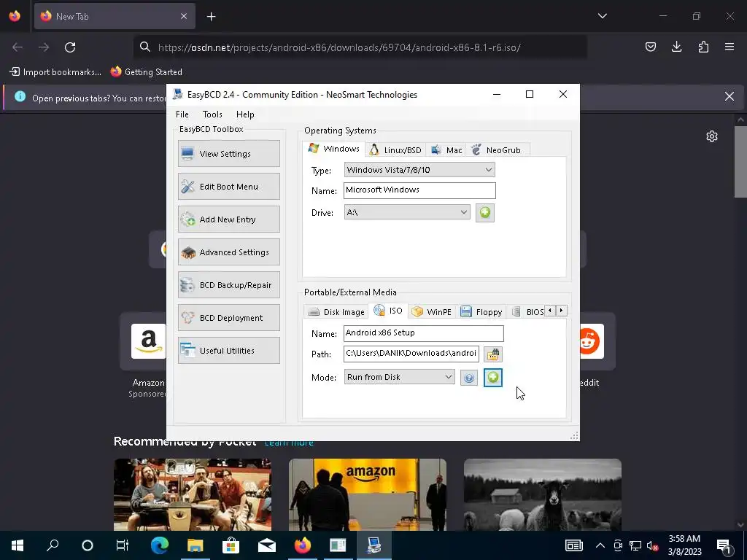Open the Help menu in EasyBCD
Viewport: 747px width, 560px height.
pos(245,114)
